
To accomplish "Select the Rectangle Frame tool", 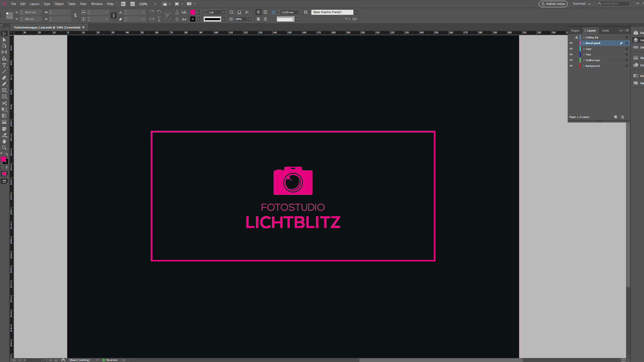I will point(5,90).
